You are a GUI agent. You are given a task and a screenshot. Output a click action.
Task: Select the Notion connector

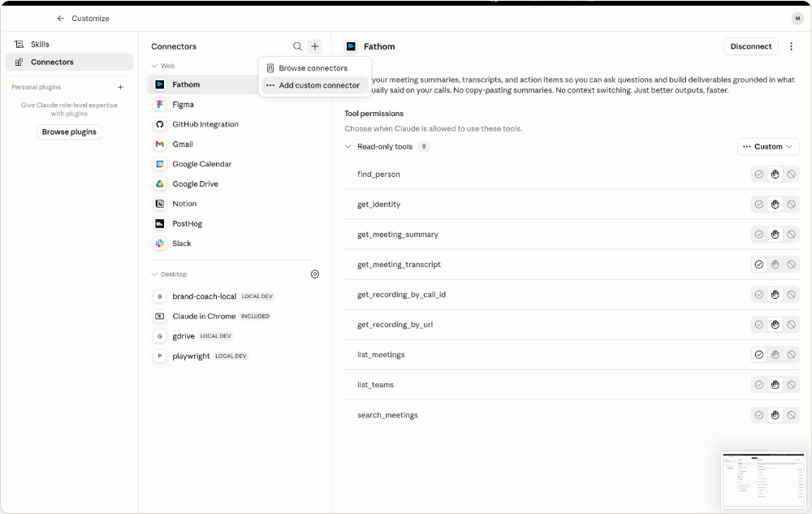click(x=184, y=204)
